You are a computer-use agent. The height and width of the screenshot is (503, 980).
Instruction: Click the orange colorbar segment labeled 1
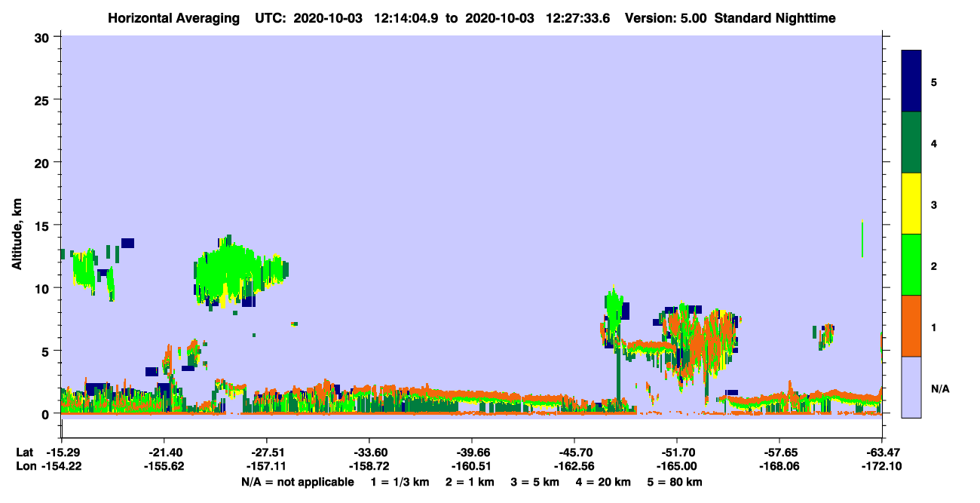click(x=911, y=326)
